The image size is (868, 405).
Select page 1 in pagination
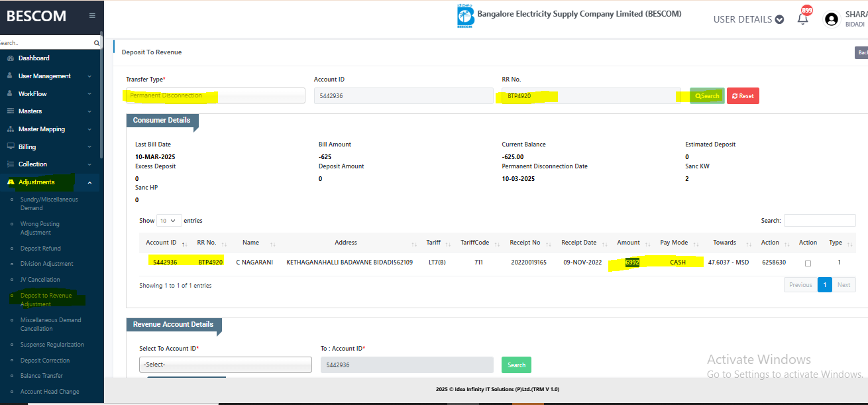pyautogui.click(x=825, y=285)
